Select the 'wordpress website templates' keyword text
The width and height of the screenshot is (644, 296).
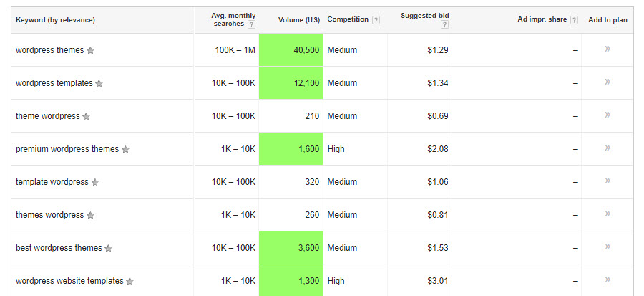pos(69,281)
